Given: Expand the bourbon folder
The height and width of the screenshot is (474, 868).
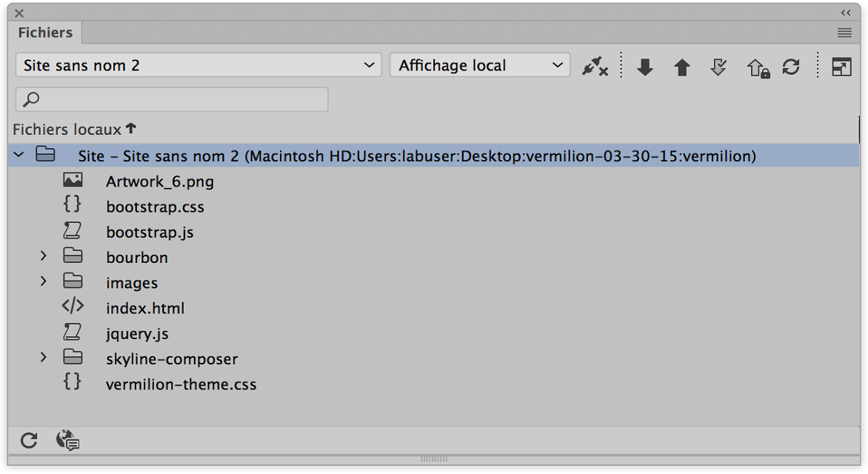Looking at the screenshot, I should click(42, 257).
